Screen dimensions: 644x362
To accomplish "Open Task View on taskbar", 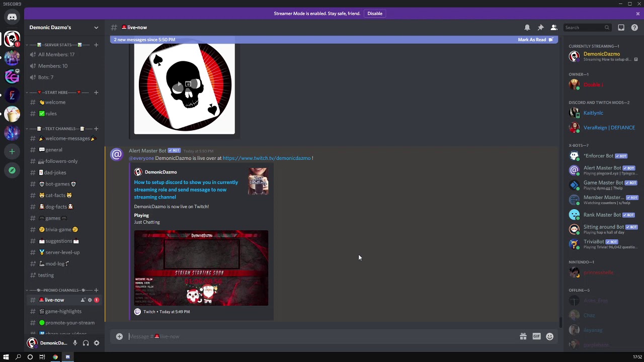I will pos(42,357).
